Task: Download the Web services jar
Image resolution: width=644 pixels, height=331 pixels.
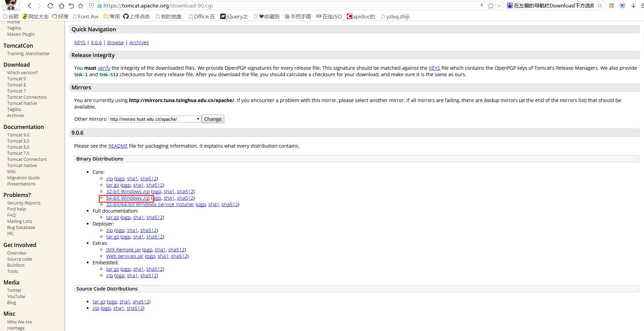Action: [x=125, y=256]
